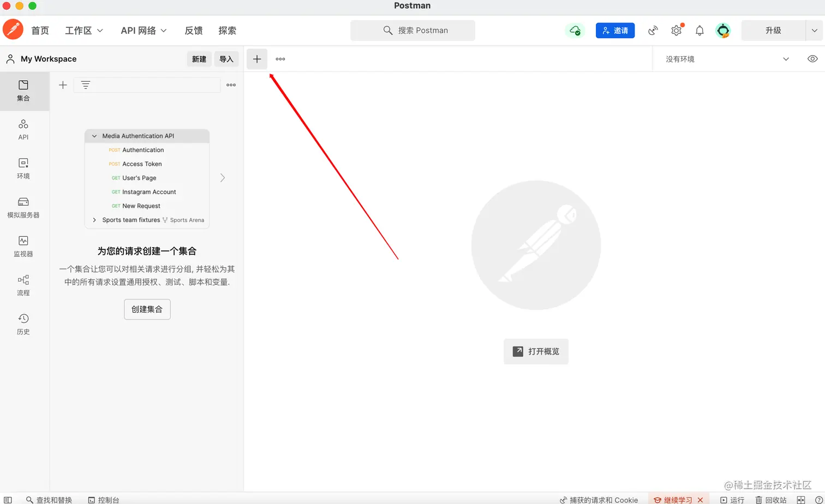Open the help question mark icon
Viewport: 825px width, 504px height.
[818, 500]
